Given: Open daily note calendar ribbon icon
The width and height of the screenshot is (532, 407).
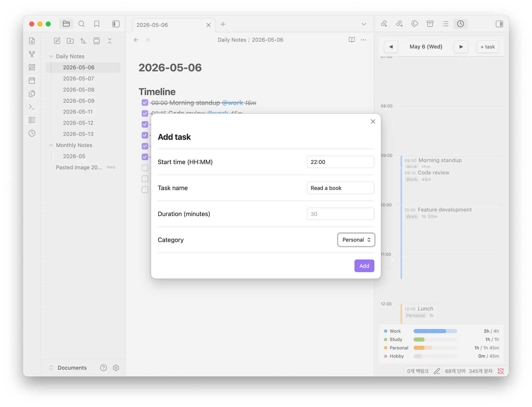Looking at the screenshot, I should [x=32, y=81].
